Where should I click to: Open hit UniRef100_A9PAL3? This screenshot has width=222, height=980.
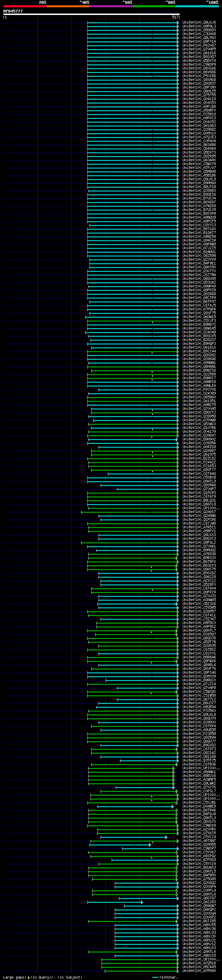199,26
